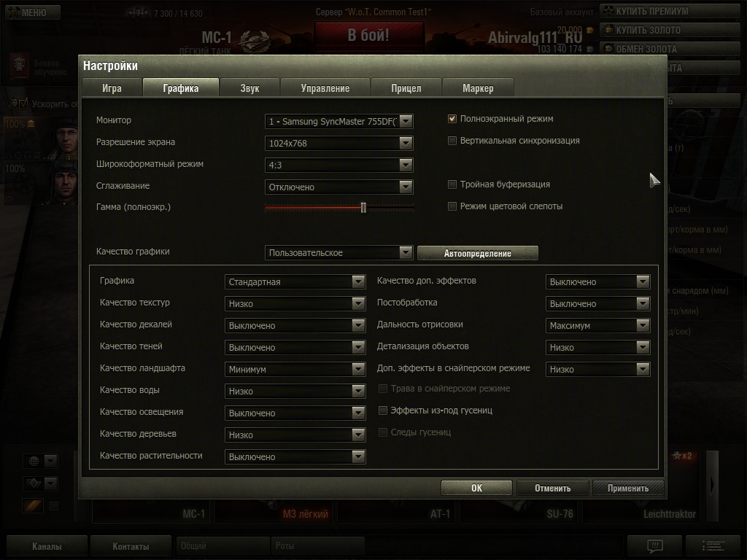Open the Каналы button
Image resolution: width=747 pixels, height=560 pixels.
click(47, 546)
